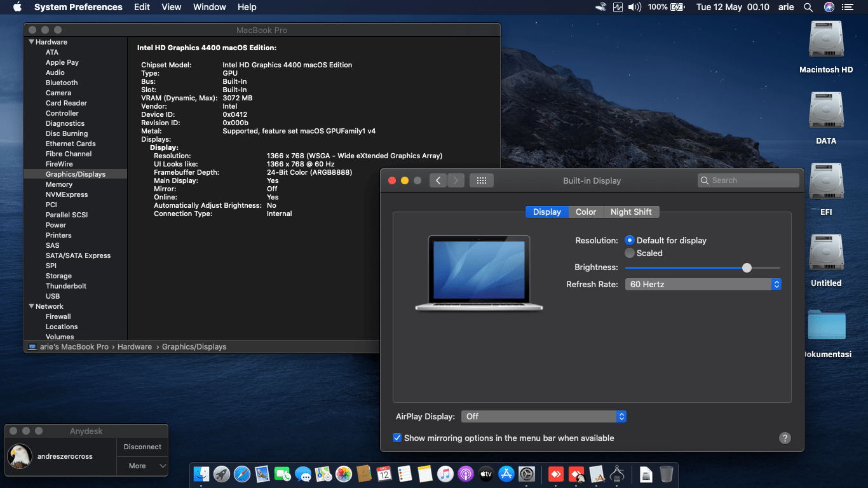This screenshot has width=868, height=488.
Task: Switch to the Night Shift tab
Action: point(631,212)
